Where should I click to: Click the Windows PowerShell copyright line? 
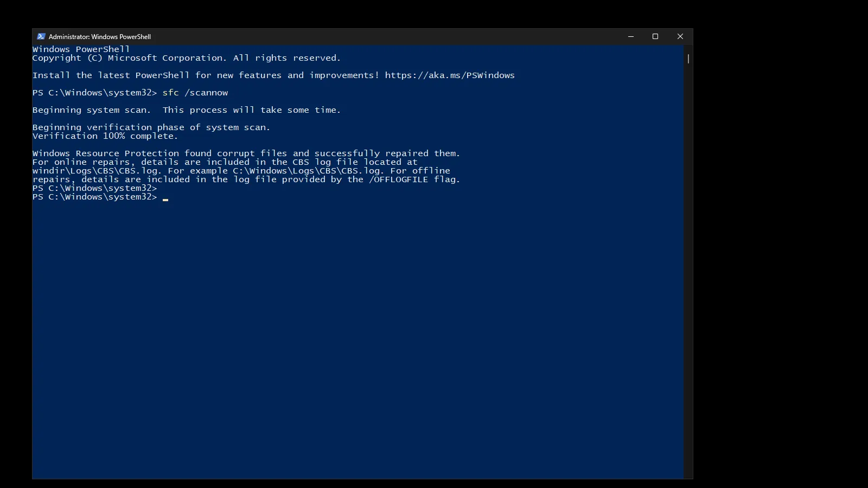[187, 57]
